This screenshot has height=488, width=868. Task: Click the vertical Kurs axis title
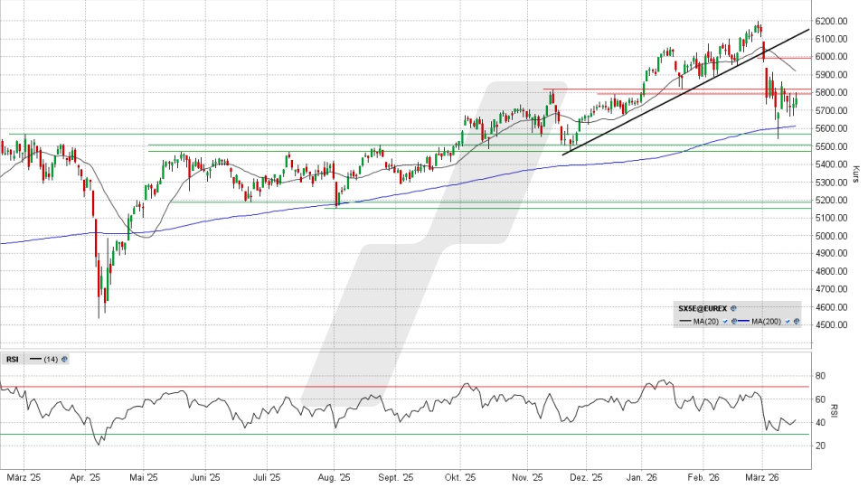pos(855,172)
